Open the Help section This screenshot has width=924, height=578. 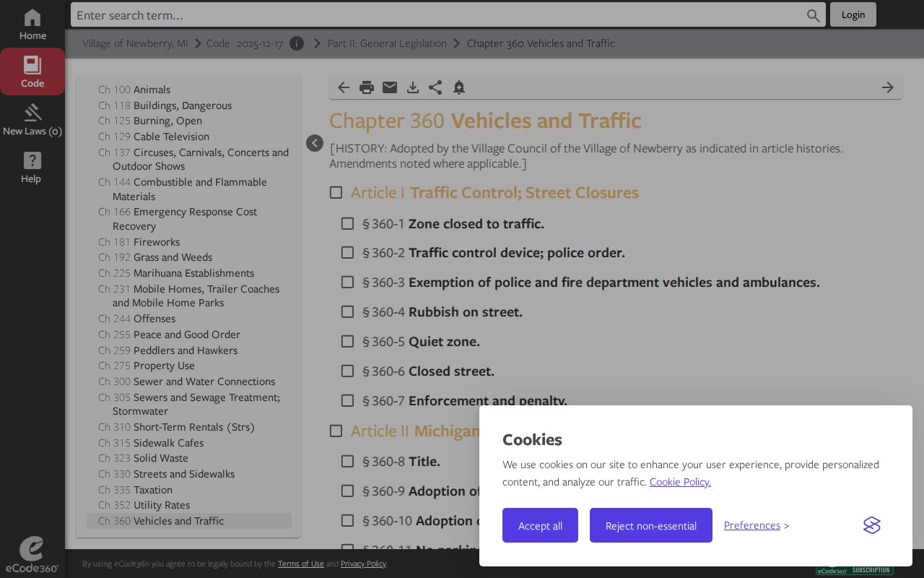pyautogui.click(x=32, y=167)
